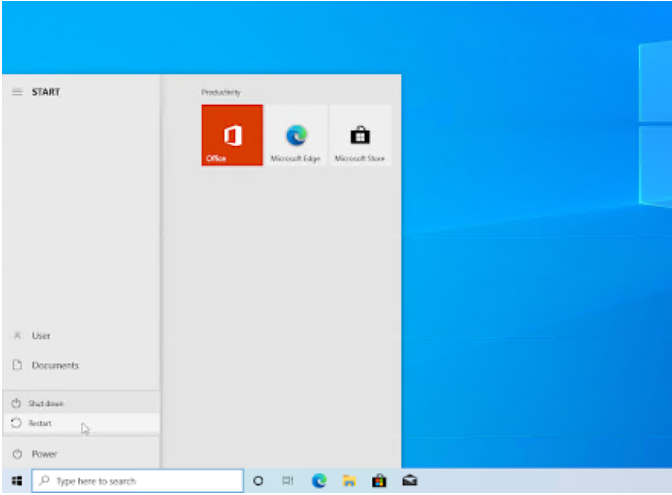Open the Microsoft Store tile
Viewport: 672px width, 495px height.
pyautogui.click(x=359, y=135)
